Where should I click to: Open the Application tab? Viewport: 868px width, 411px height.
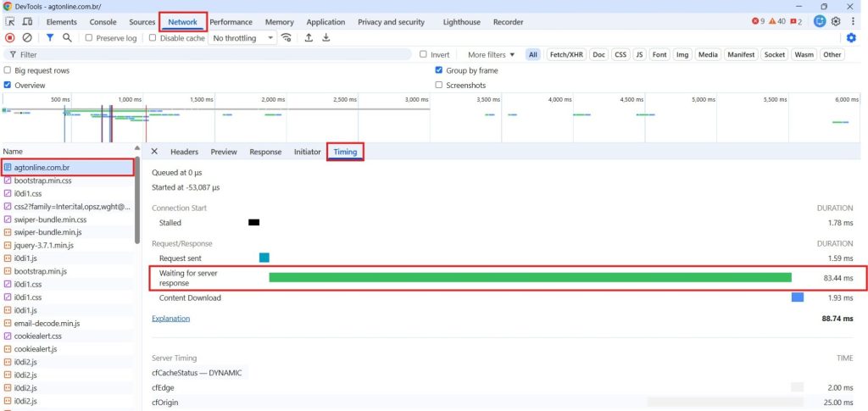(x=325, y=22)
